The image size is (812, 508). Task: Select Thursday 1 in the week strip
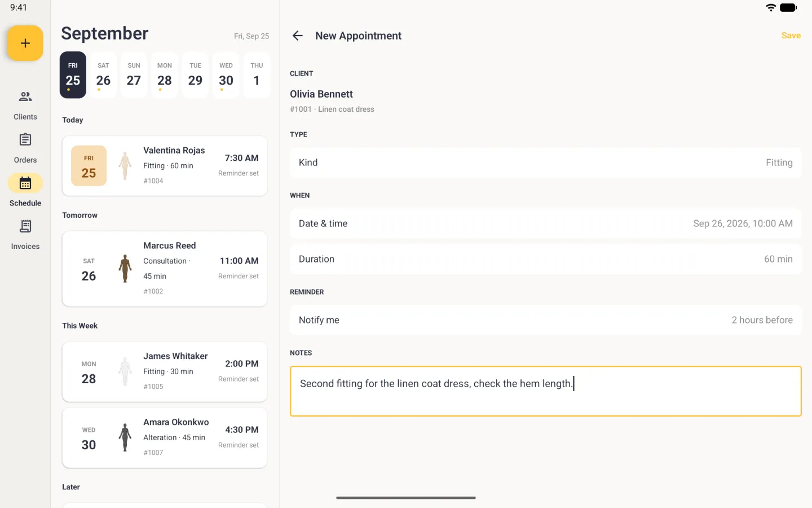pyautogui.click(x=257, y=75)
